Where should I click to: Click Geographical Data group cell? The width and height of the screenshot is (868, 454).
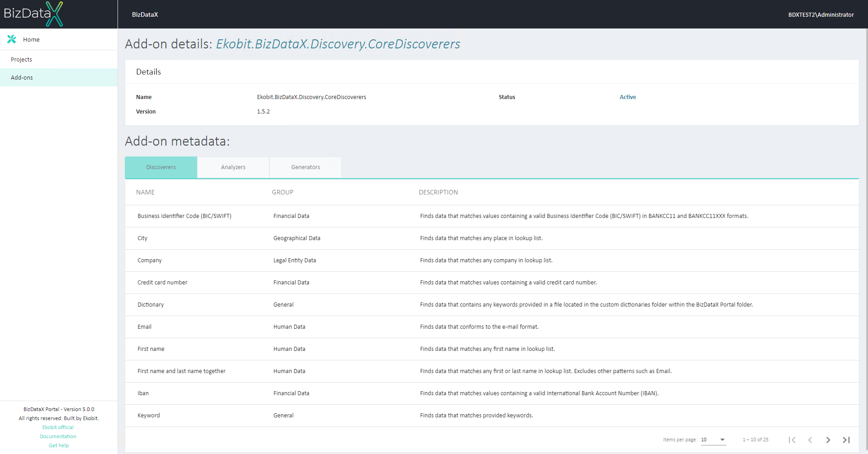point(297,238)
